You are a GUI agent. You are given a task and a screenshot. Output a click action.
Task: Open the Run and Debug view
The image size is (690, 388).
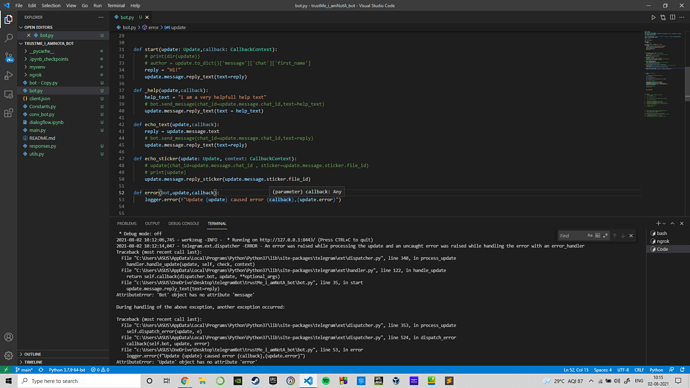(x=8, y=76)
